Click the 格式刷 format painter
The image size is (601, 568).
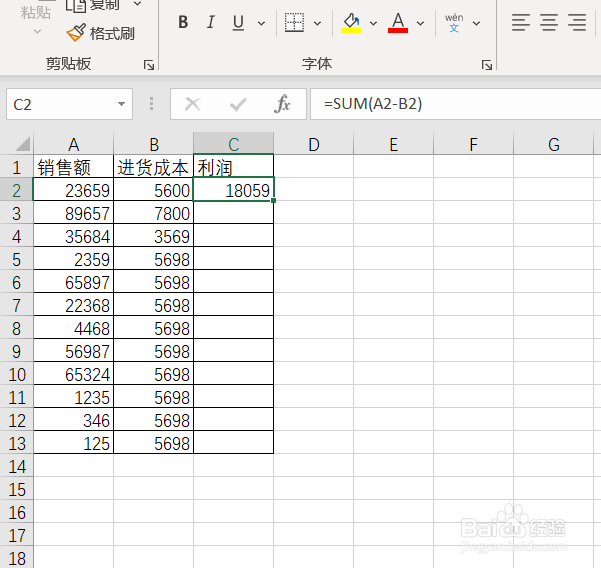click(x=100, y=33)
